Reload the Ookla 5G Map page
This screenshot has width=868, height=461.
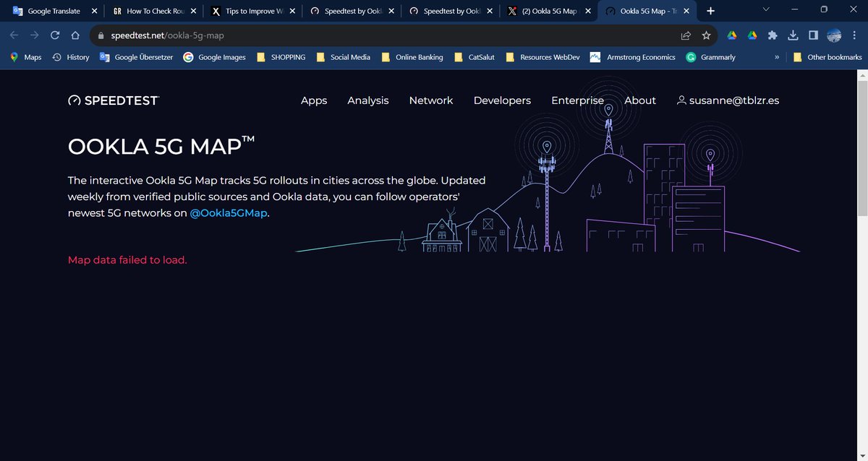click(x=55, y=35)
